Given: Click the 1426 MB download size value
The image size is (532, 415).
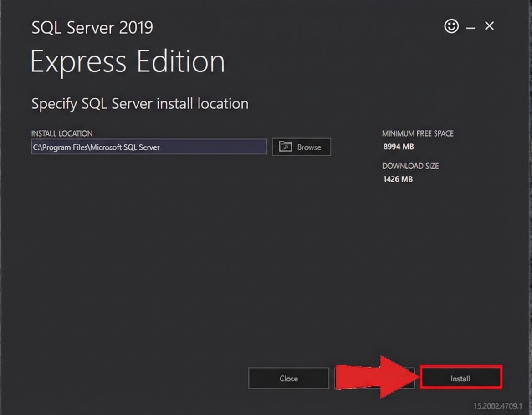Looking at the screenshot, I should tap(398, 179).
